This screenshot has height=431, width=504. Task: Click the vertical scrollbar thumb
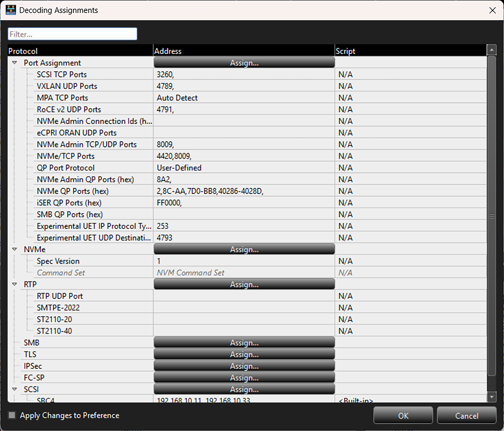[492, 216]
